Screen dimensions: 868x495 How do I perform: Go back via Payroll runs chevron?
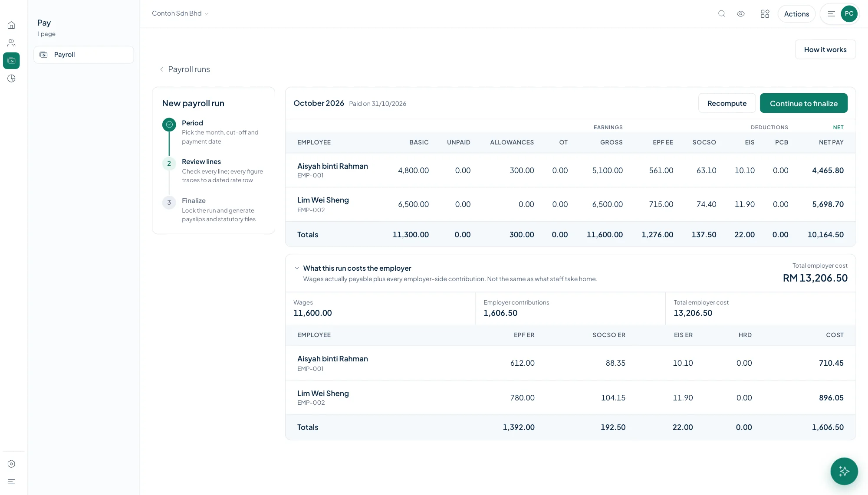(x=161, y=69)
